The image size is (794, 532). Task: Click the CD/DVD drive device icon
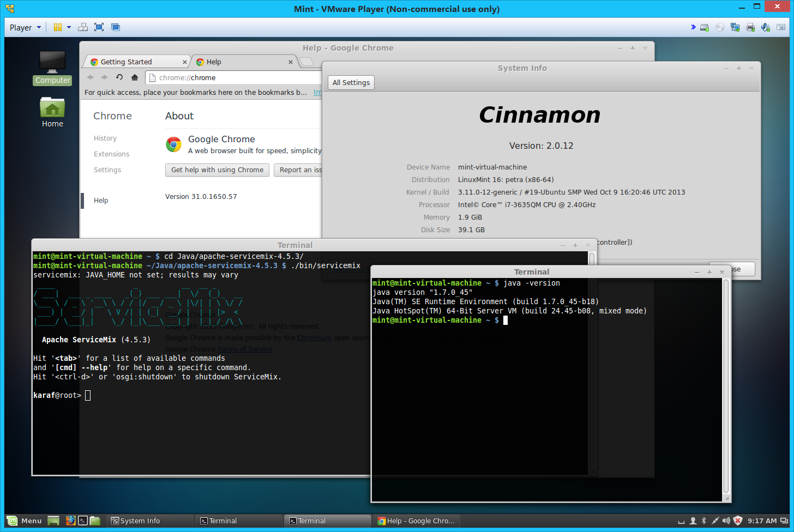click(720, 27)
